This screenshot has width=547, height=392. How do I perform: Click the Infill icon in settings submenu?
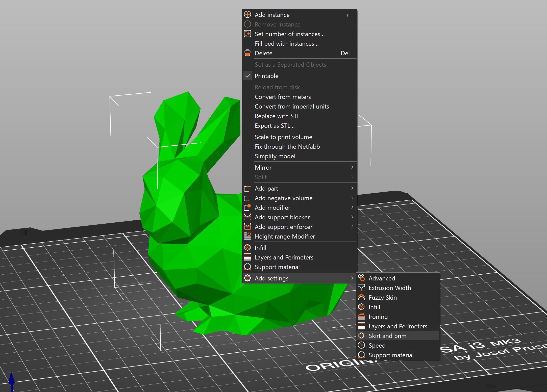(x=361, y=307)
